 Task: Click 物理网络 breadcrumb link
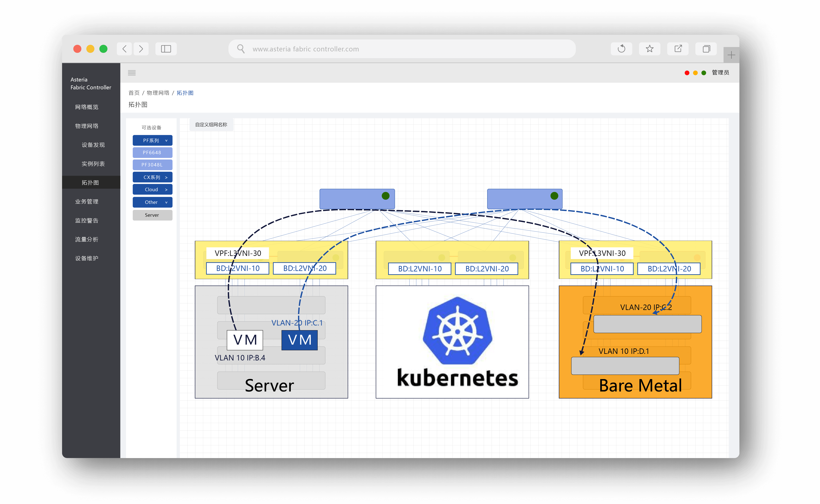point(158,93)
